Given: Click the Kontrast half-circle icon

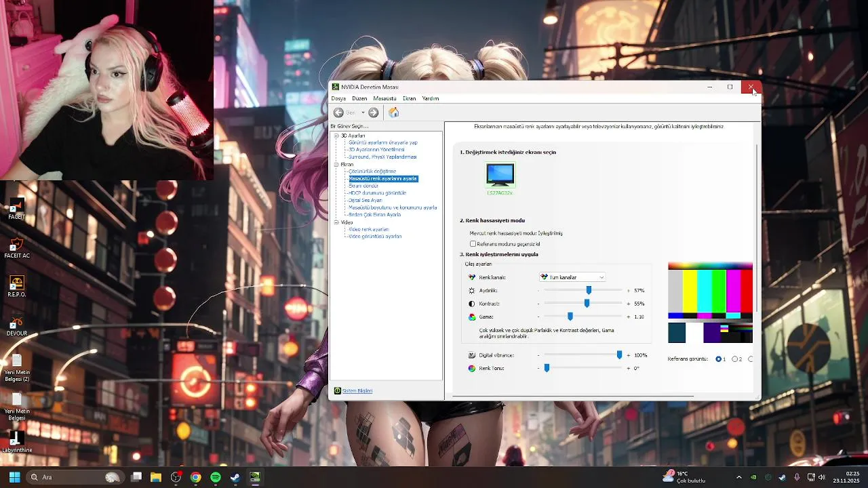Looking at the screenshot, I should pos(472,304).
